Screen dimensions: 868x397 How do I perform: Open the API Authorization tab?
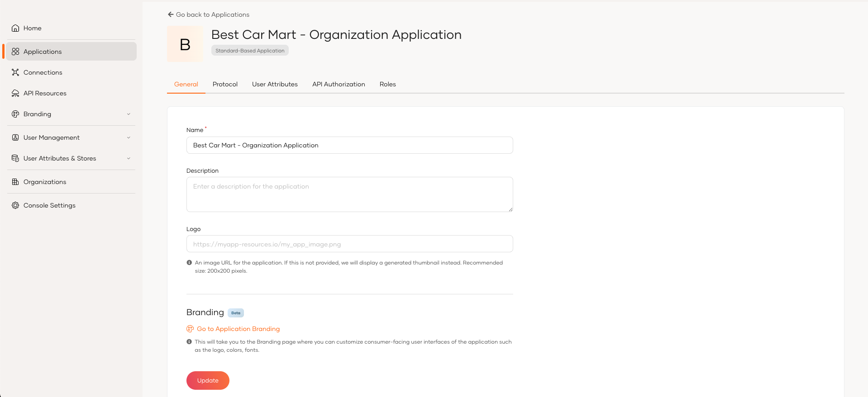[x=339, y=84]
